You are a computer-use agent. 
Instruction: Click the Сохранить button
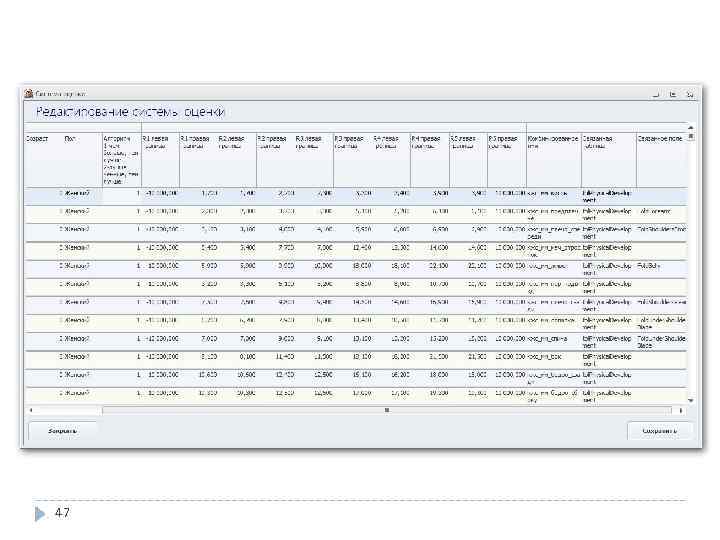(659, 431)
